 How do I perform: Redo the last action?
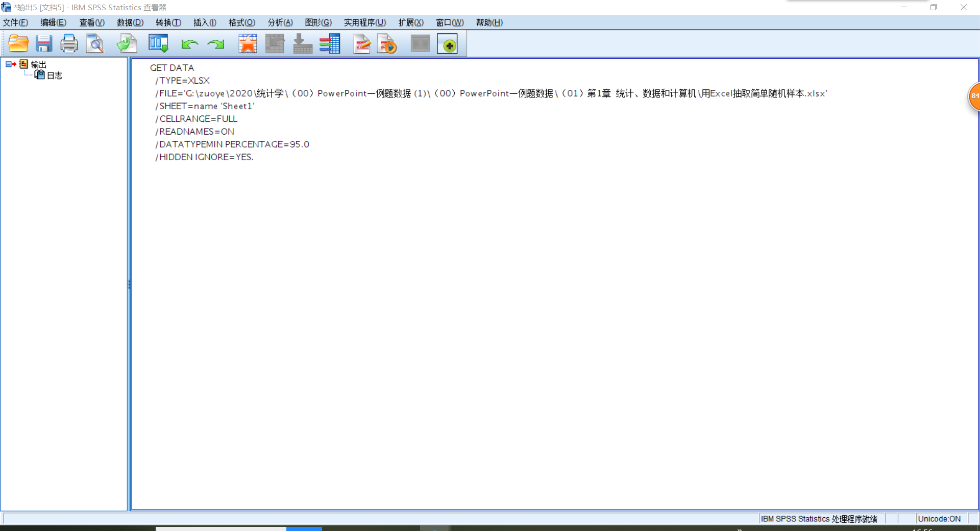click(x=216, y=44)
